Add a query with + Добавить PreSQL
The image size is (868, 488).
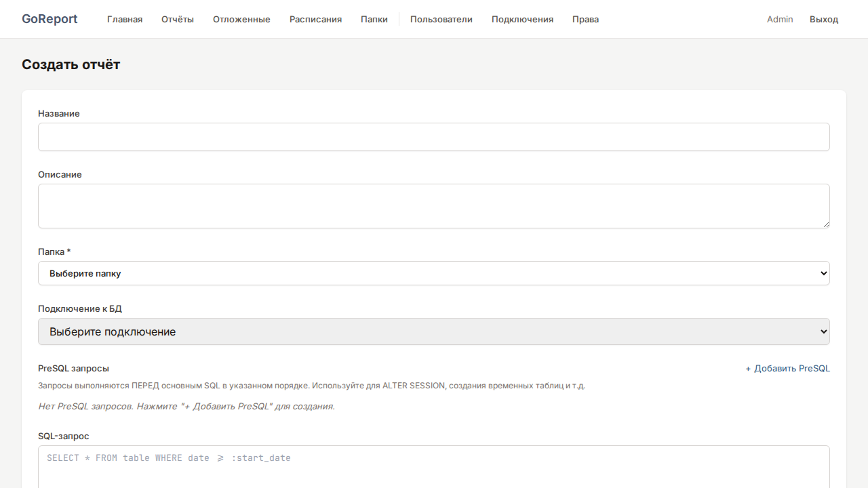[x=787, y=369]
